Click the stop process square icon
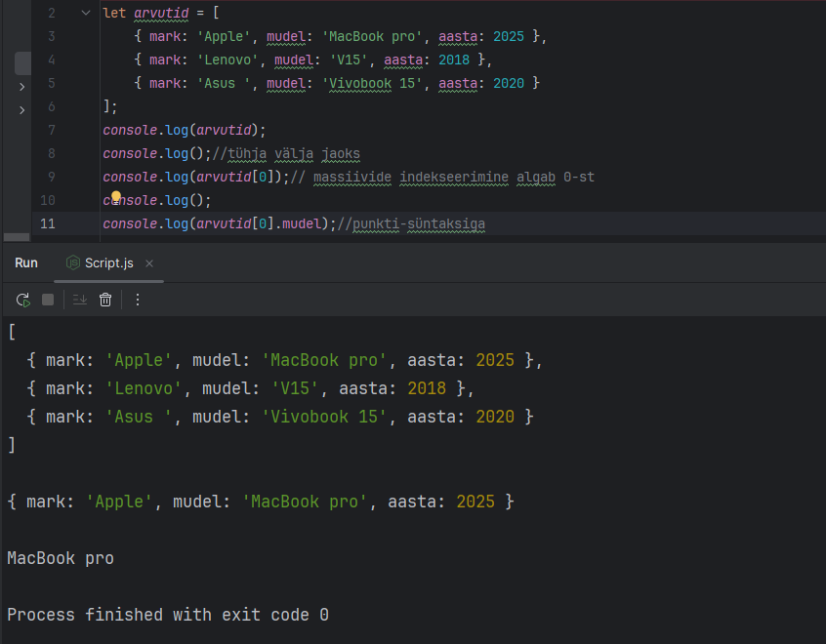This screenshot has width=826, height=644. pyautogui.click(x=48, y=300)
